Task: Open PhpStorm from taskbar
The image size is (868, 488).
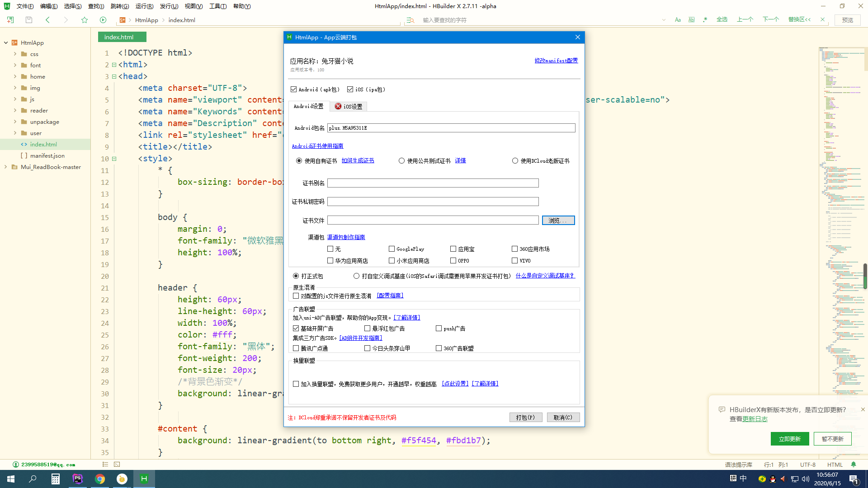Action: pos(77,479)
